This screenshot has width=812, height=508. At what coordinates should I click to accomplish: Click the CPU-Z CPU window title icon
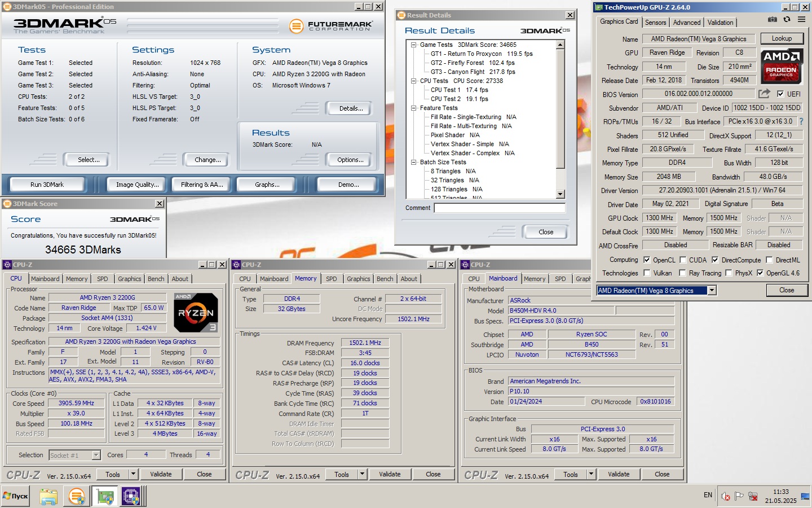(x=7, y=264)
